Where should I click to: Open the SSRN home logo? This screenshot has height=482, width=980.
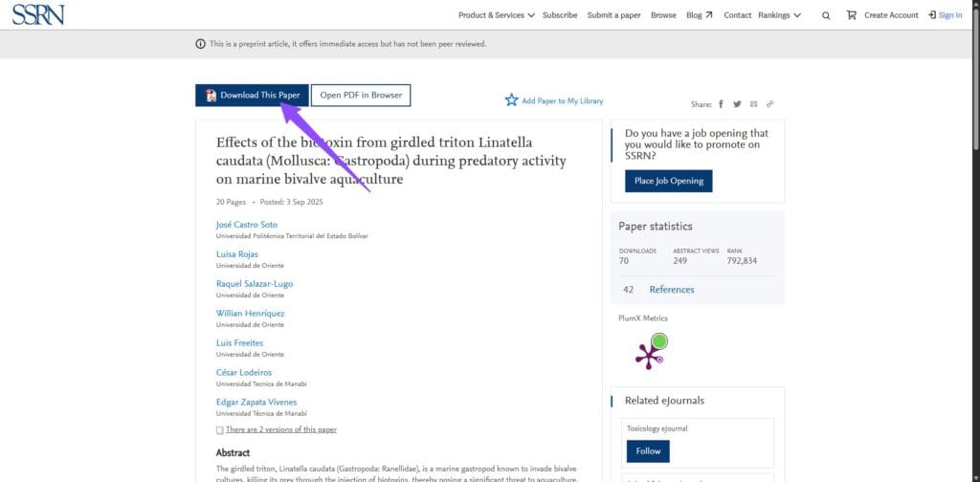[37, 15]
